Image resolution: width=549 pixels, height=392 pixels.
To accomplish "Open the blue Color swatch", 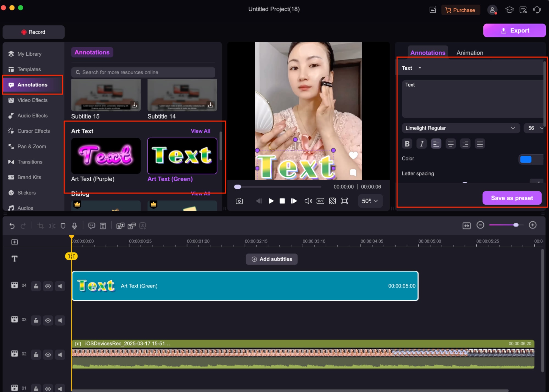I will point(526,159).
